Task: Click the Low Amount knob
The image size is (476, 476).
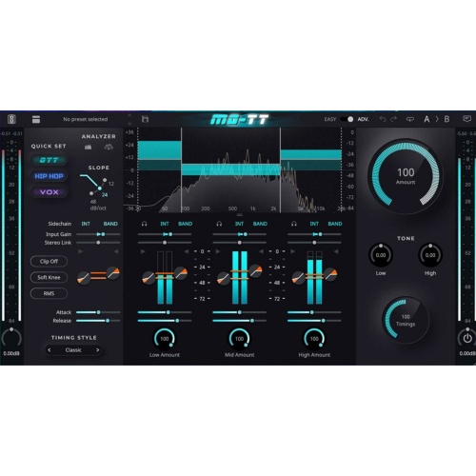Action: (165, 339)
